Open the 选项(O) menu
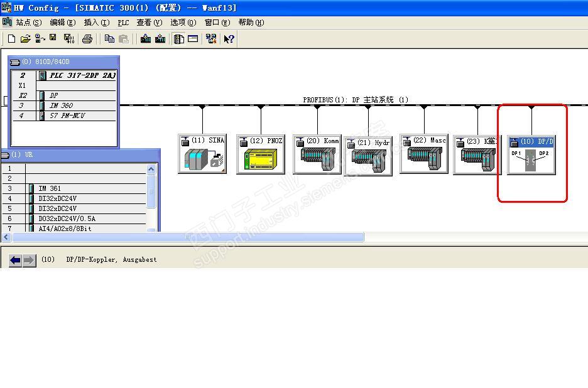Image resolution: width=588 pixels, height=388 pixels. click(183, 23)
